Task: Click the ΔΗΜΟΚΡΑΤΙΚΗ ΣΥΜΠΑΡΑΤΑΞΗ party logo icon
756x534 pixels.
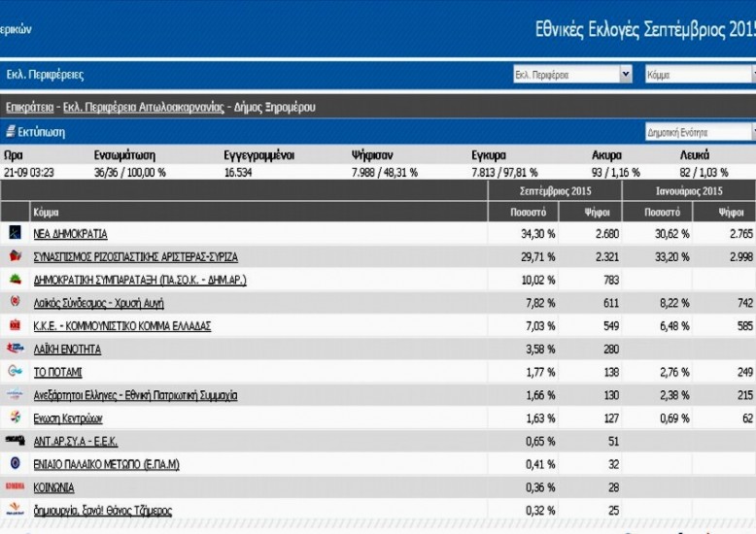Action: [15, 279]
